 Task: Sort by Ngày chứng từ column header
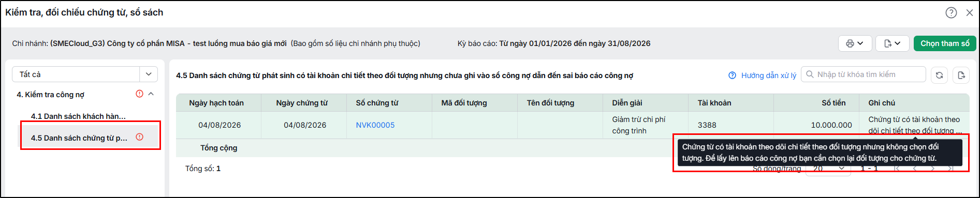[304, 103]
